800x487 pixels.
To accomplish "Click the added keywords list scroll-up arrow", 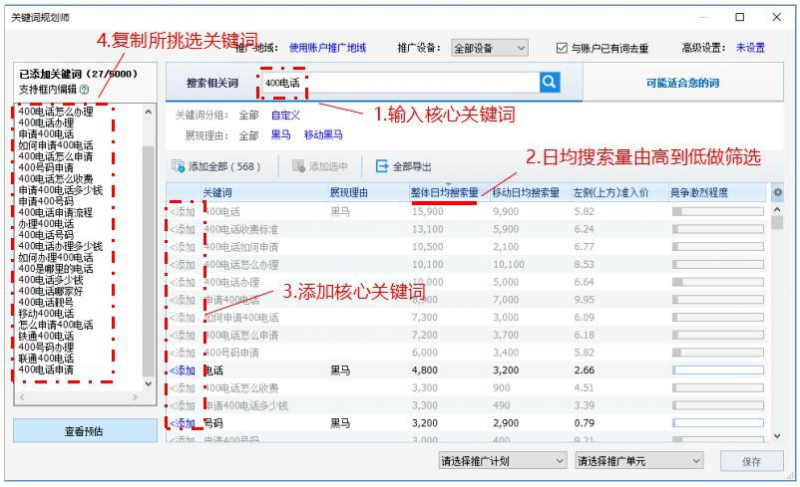I will click(x=148, y=111).
